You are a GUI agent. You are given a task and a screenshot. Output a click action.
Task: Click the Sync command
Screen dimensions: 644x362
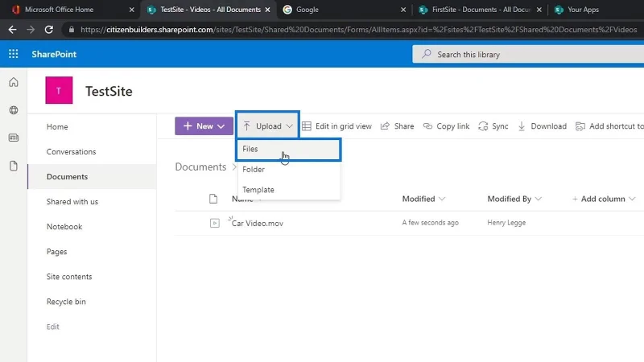click(x=493, y=126)
